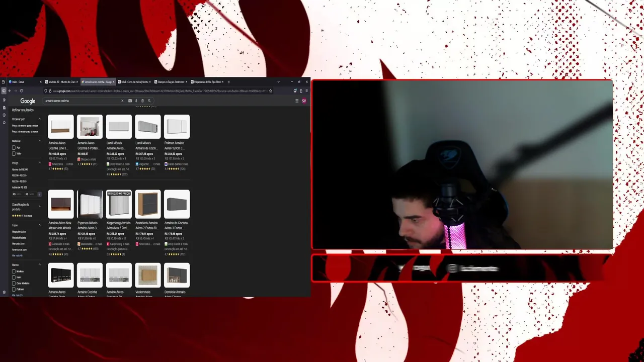Screen dimensions: 644x362
Task: Click the Google logo
Action: [x=28, y=101]
